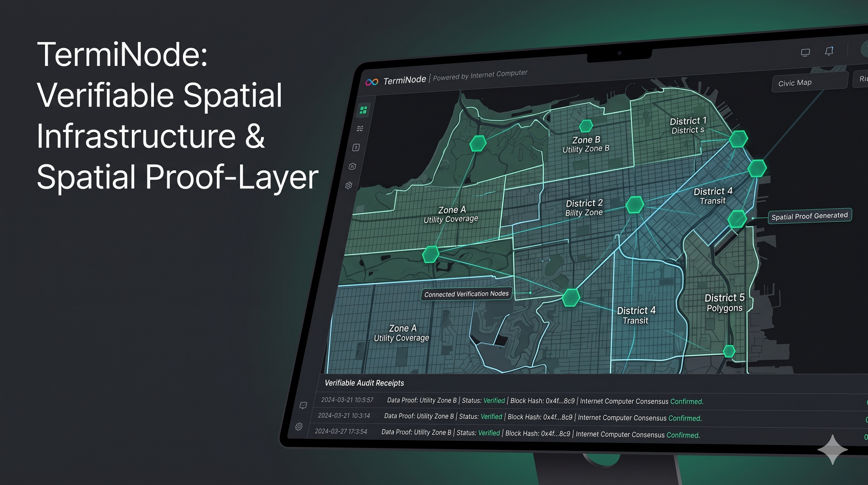Image resolution: width=868 pixels, height=485 pixels.
Task: Select upper Zone A Utility Coverage label
Action: click(x=451, y=214)
